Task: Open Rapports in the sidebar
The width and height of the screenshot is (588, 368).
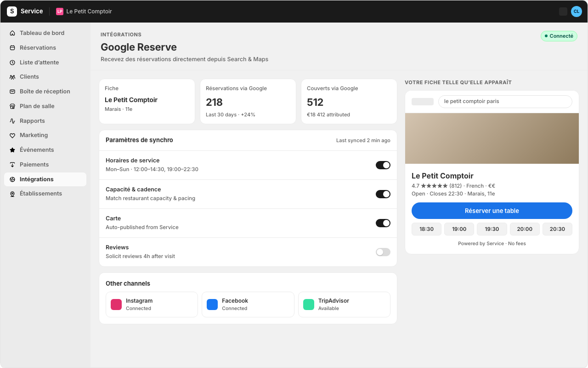Action: point(45,121)
